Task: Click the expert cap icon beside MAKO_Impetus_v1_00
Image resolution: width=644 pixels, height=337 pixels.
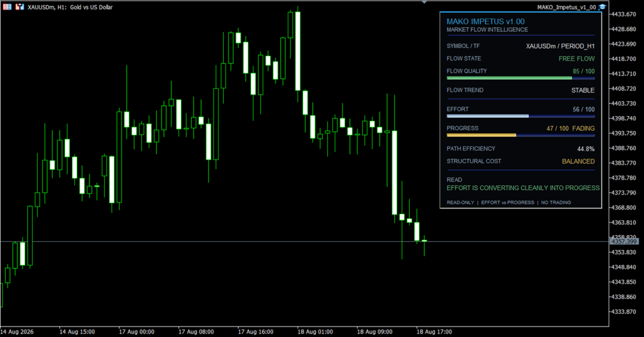Action: point(602,7)
